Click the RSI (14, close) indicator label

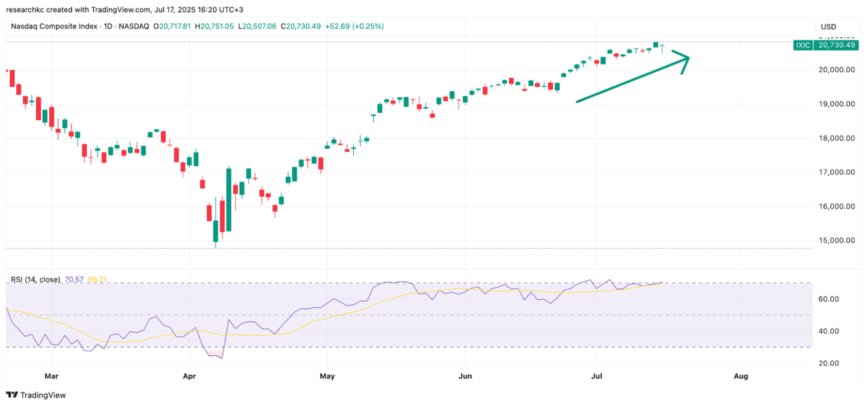(35, 279)
